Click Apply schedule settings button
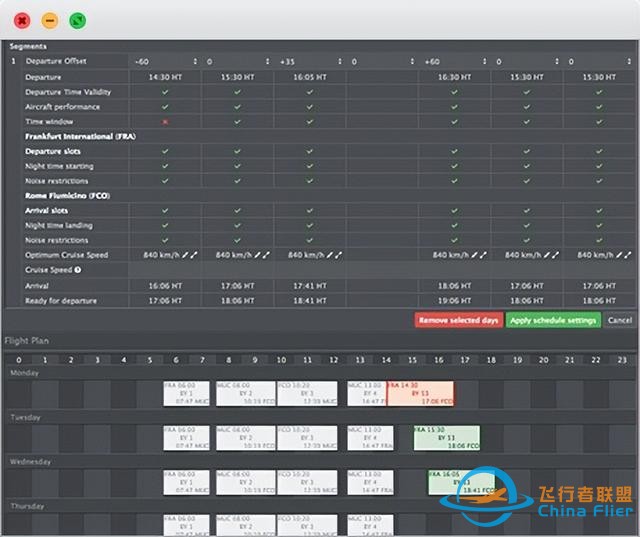Screen dimensions: 640x537 553,320
